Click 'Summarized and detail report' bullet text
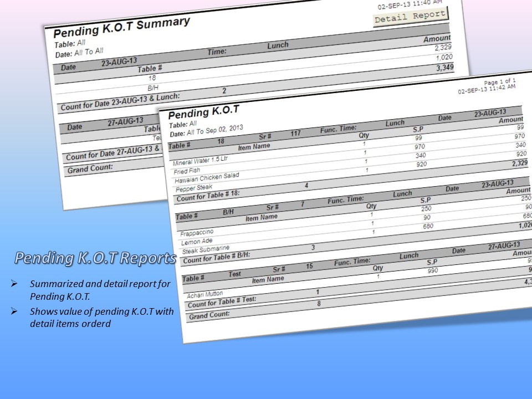 pyautogui.click(x=100, y=290)
